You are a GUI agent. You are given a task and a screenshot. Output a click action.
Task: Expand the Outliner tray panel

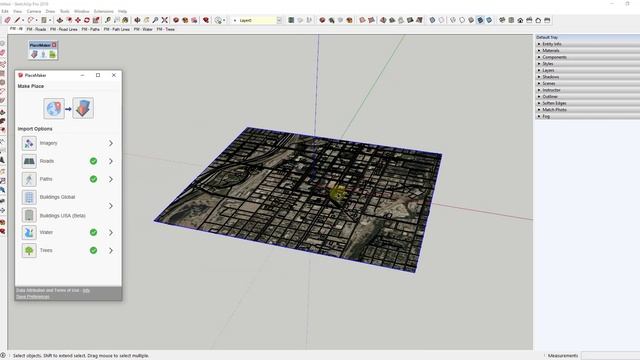[x=588, y=97]
